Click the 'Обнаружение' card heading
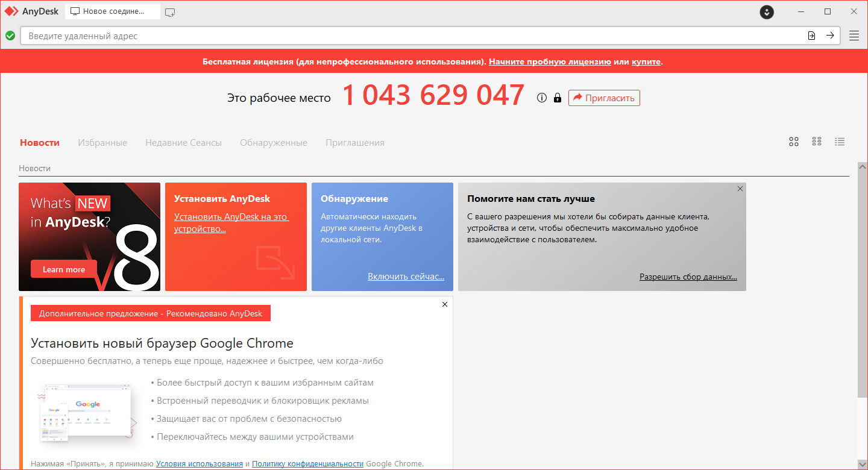 coord(354,198)
